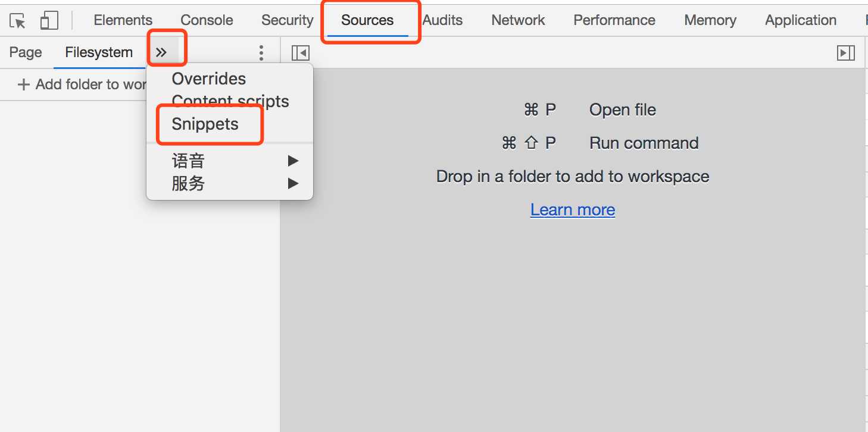Choose Content scripts in the menu

point(230,101)
